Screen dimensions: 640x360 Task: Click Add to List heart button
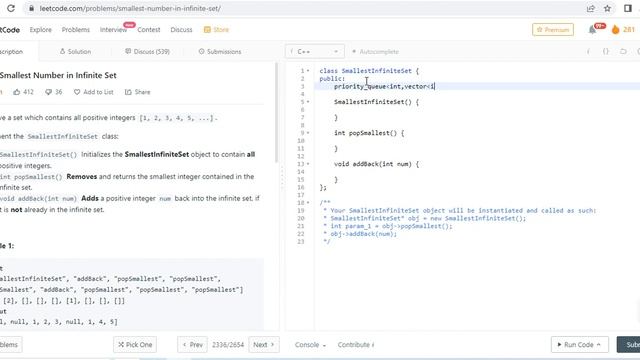click(x=93, y=92)
